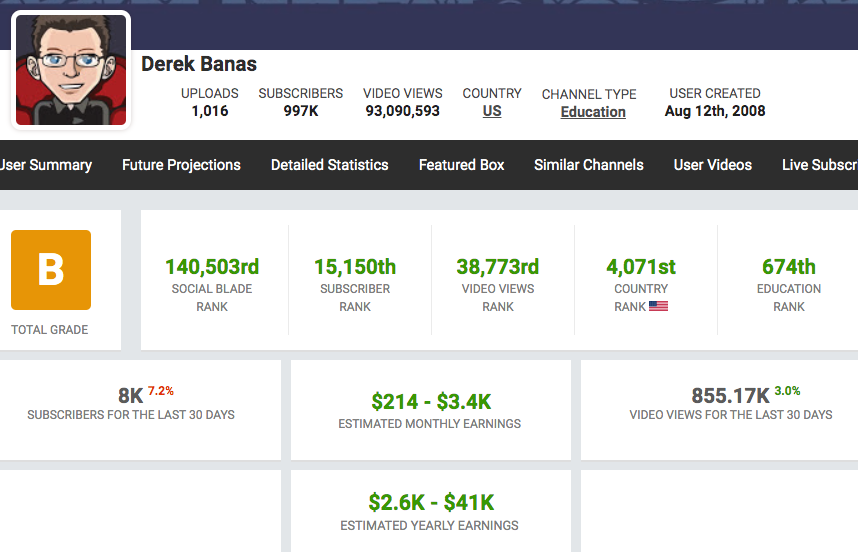Click the VIDEO VIEWS FOR THE LAST 30 DAYS label
858x552 pixels.
731,415
